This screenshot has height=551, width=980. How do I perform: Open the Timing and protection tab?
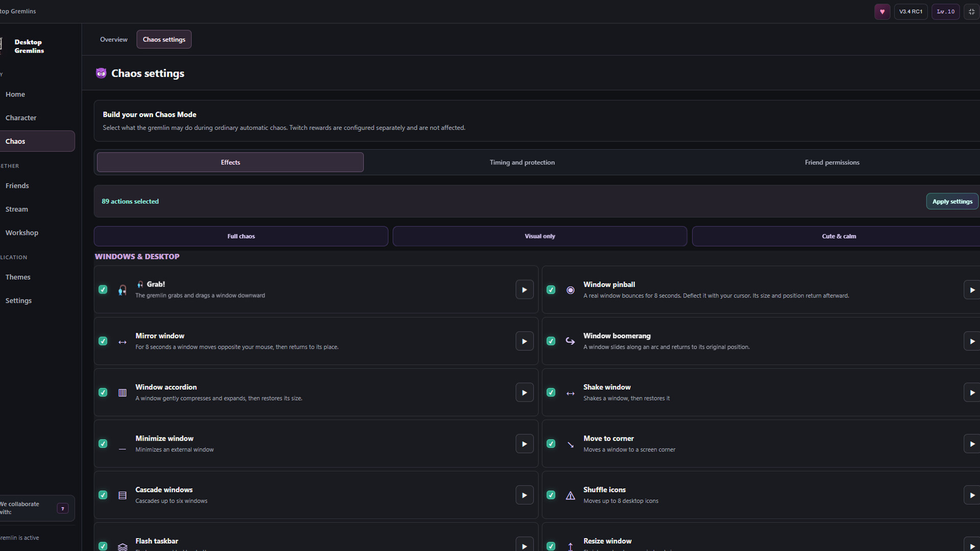(x=522, y=162)
